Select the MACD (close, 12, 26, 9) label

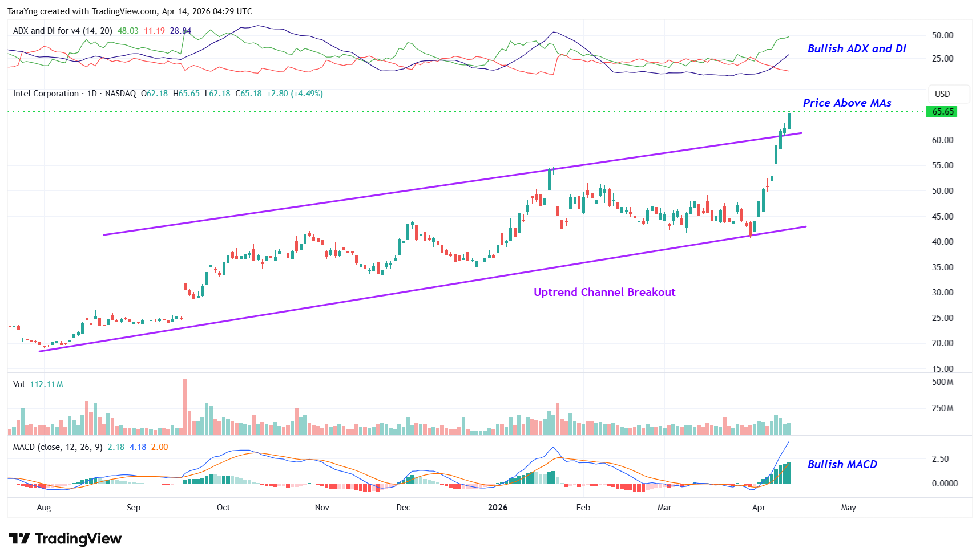[x=58, y=447]
